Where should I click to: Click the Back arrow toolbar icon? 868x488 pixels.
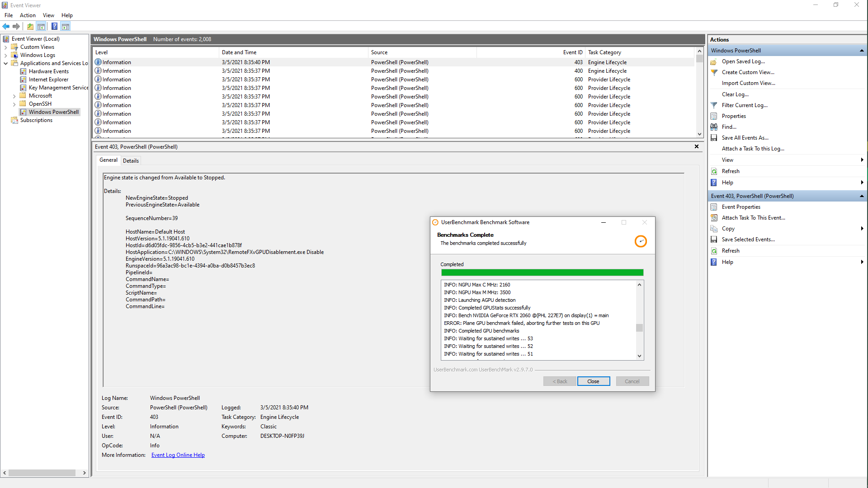tap(6, 26)
